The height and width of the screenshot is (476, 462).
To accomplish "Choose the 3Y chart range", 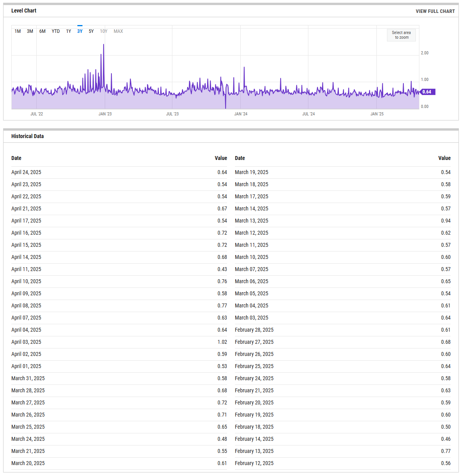I will (80, 31).
